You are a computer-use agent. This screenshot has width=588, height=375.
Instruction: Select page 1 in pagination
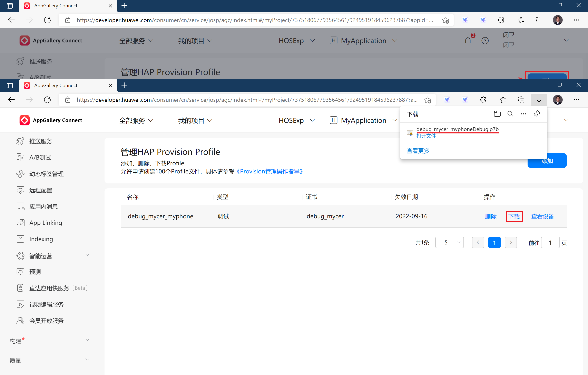point(494,243)
